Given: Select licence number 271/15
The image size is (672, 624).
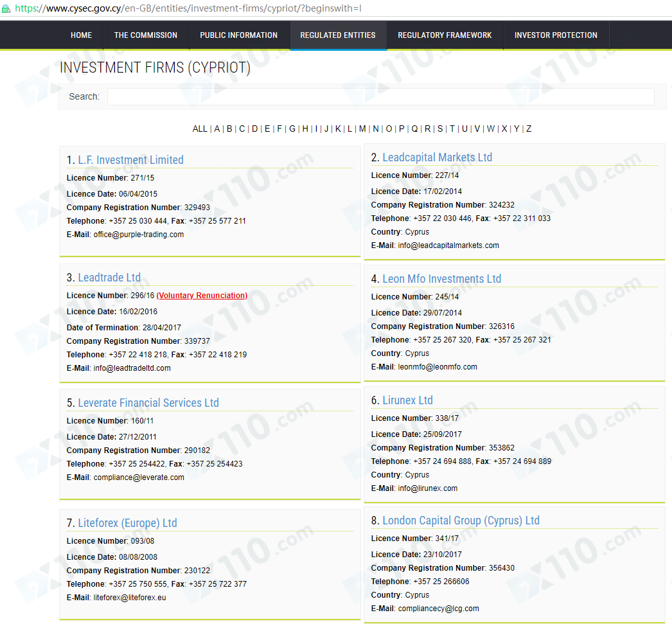Looking at the screenshot, I should pos(143,178).
